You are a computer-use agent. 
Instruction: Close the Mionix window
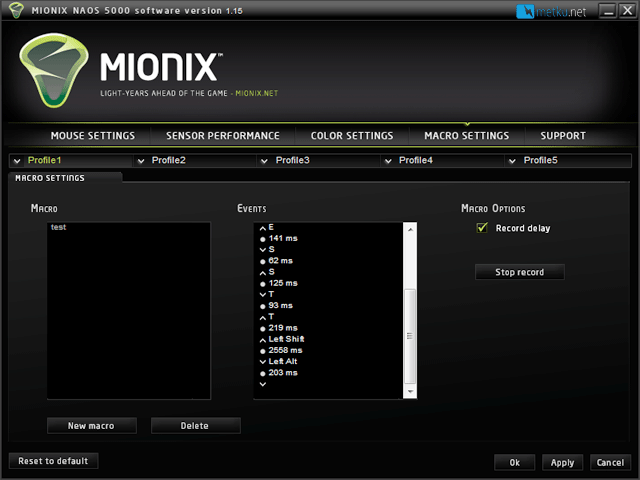[627, 11]
